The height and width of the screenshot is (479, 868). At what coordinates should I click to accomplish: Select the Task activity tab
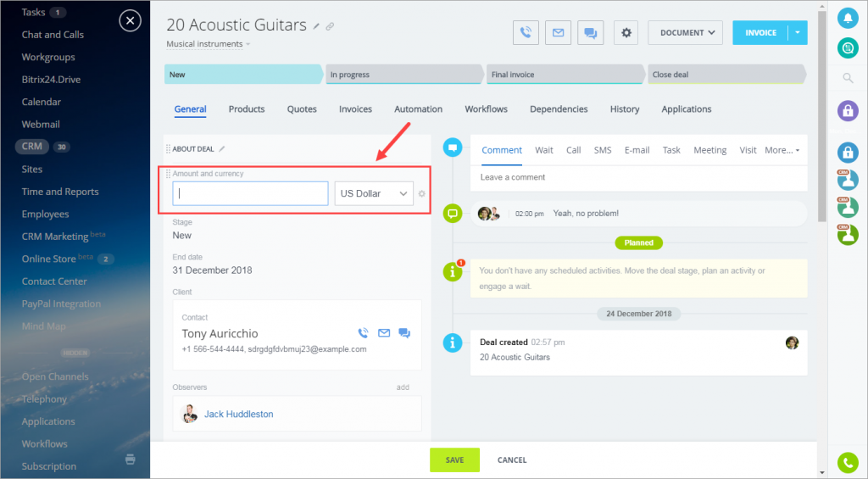point(671,150)
